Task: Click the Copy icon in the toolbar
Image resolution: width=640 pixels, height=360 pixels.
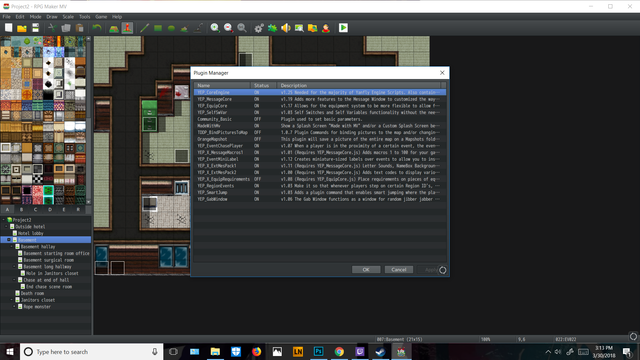Action: pyautogui.click(x=66, y=28)
